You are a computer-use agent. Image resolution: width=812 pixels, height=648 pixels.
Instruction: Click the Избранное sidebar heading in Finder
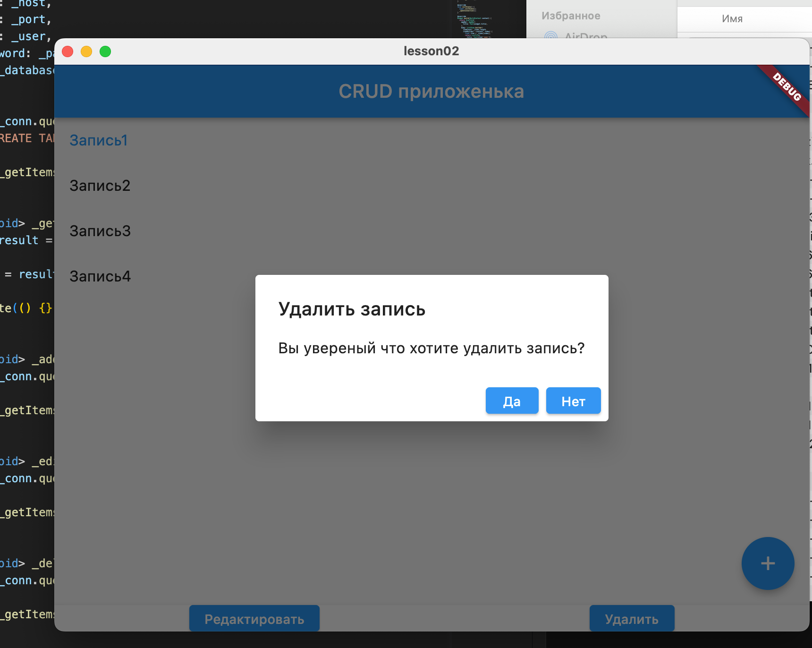[x=571, y=16]
